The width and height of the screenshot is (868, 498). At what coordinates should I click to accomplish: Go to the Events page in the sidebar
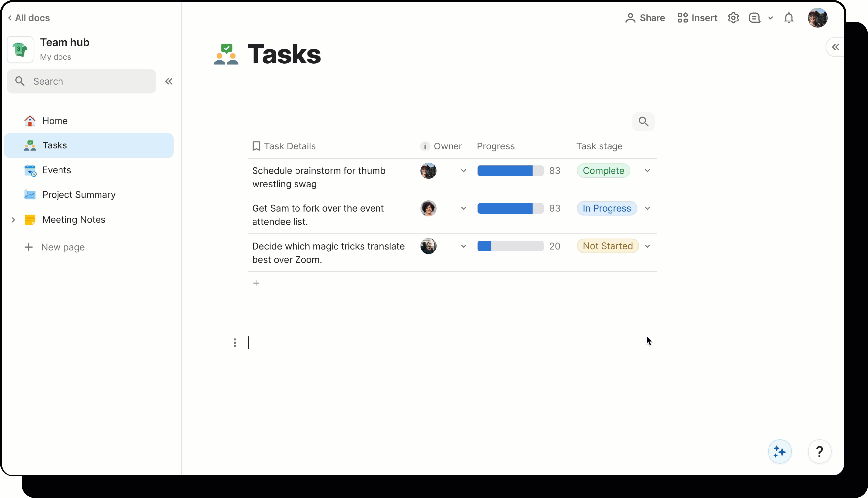(x=57, y=170)
